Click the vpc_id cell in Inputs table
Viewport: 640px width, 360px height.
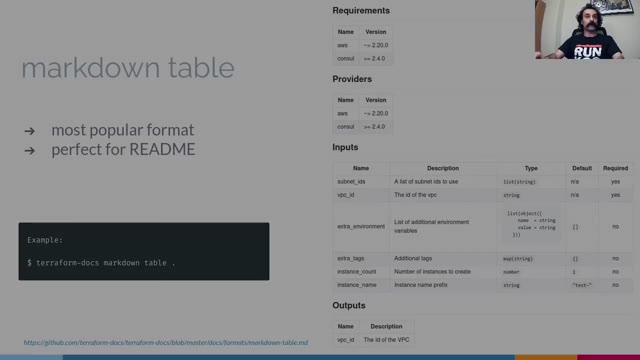coord(346,195)
